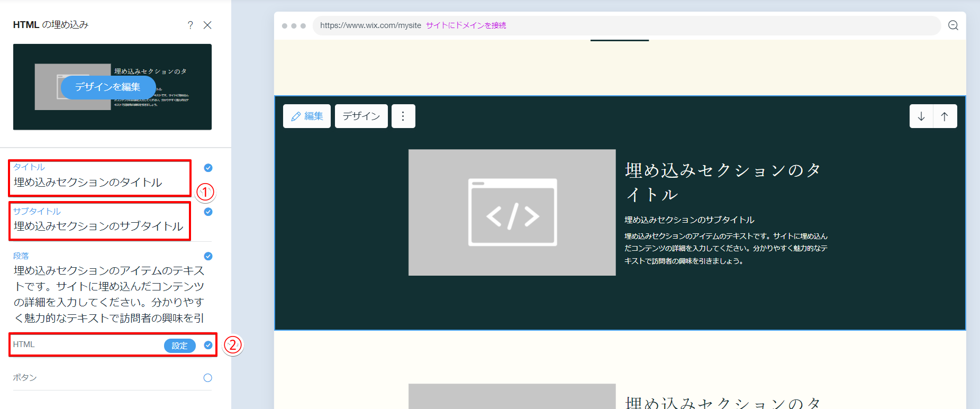Click the zoom out magnifier icon

coord(953,25)
